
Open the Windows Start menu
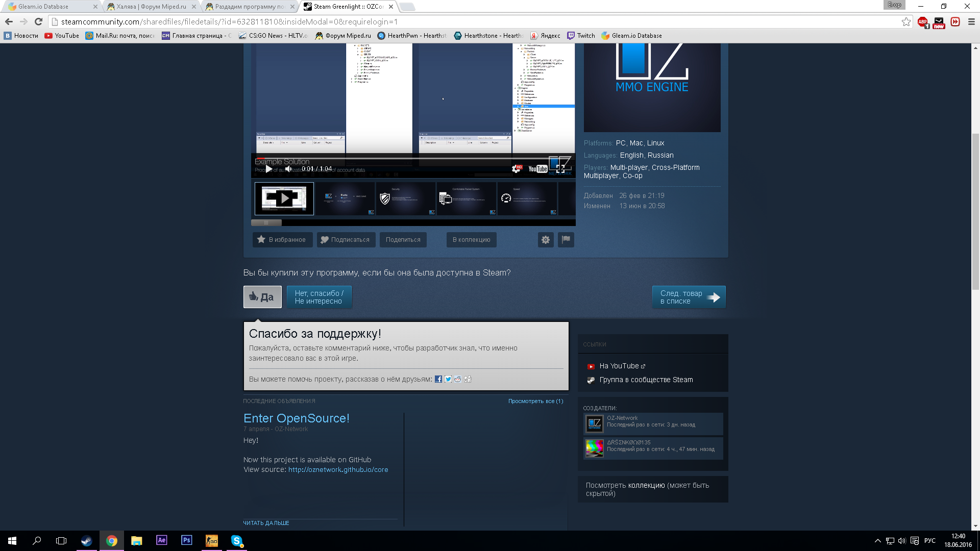pos(12,541)
